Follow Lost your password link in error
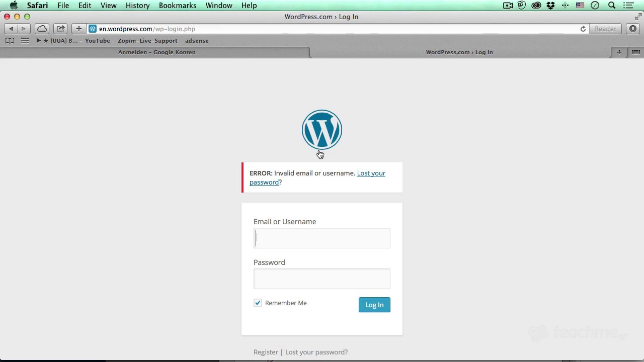The image size is (644, 362). coord(317,177)
